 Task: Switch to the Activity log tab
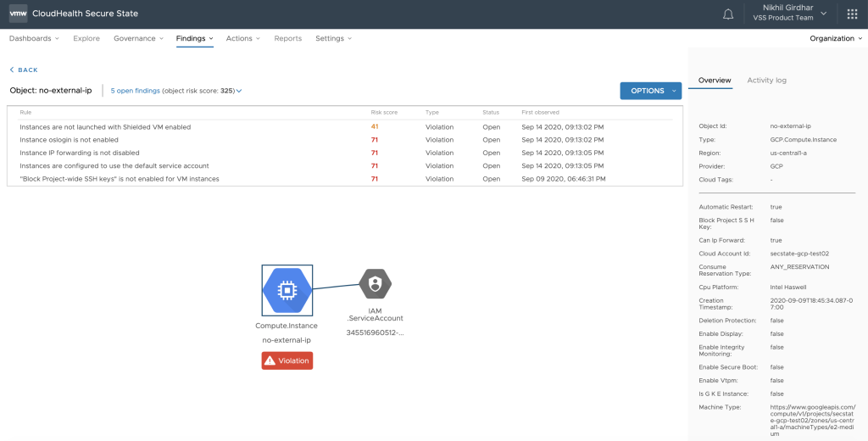(766, 81)
